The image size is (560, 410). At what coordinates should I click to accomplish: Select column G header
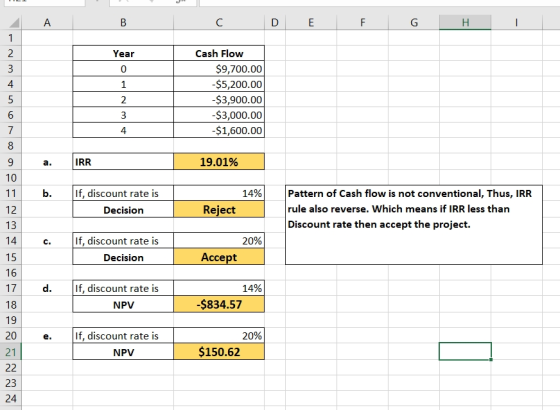[414, 22]
